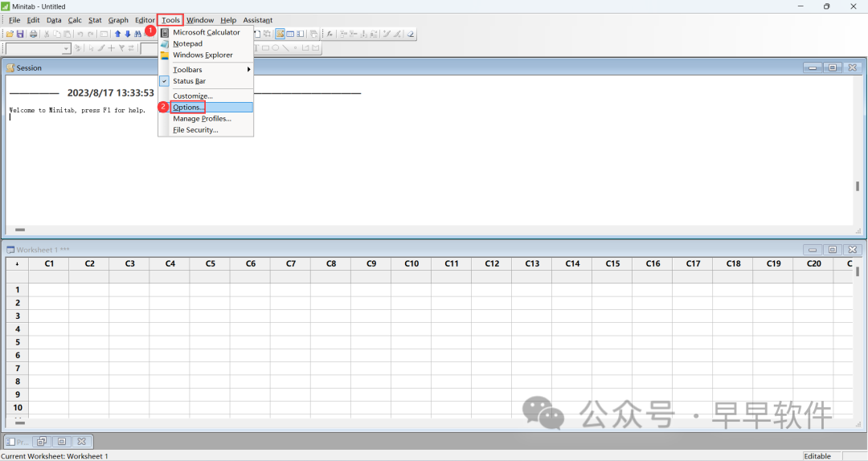The width and height of the screenshot is (868, 461).
Task: Open Microsoft Calculator from the Tools menu
Action: pos(206,32)
